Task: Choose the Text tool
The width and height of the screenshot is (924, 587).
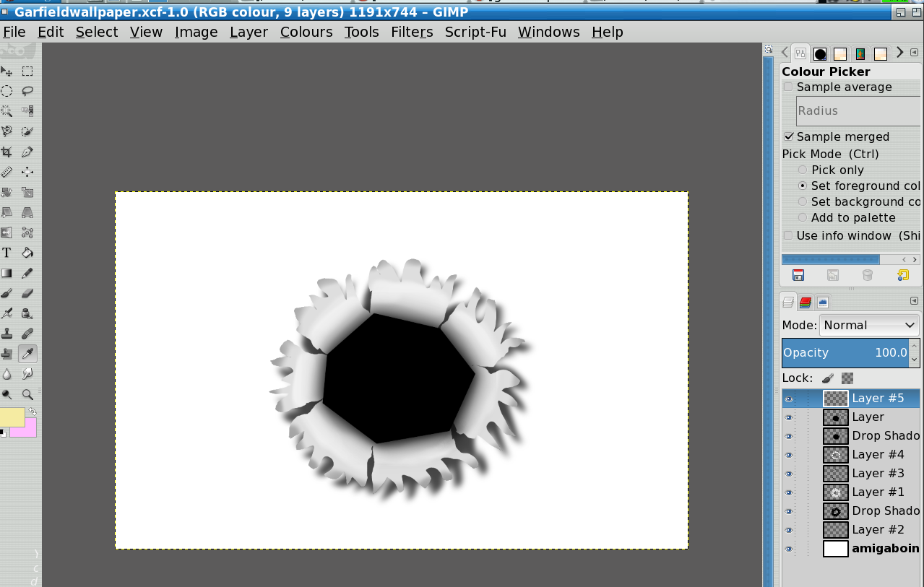Action: (x=7, y=253)
